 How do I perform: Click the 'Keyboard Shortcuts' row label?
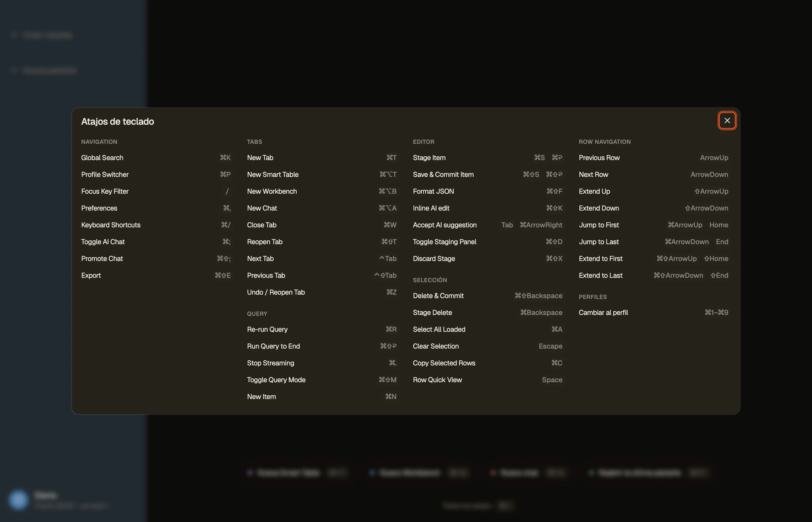(110, 225)
